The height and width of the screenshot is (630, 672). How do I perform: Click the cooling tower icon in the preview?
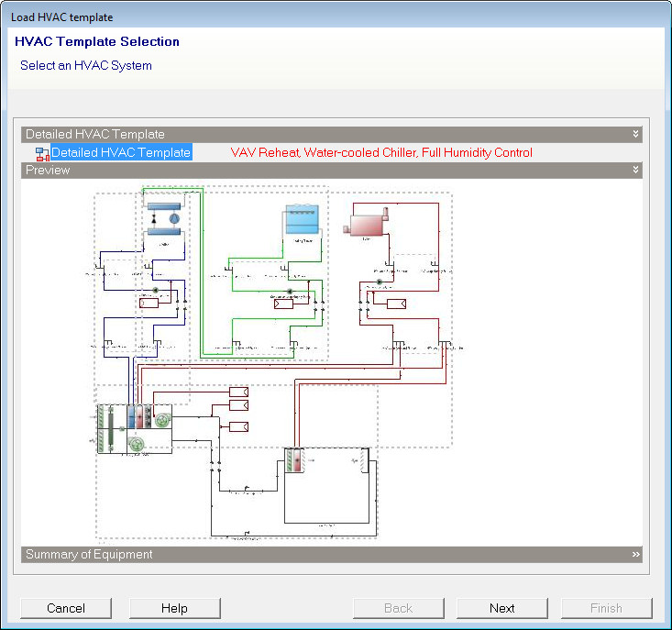pos(300,222)
